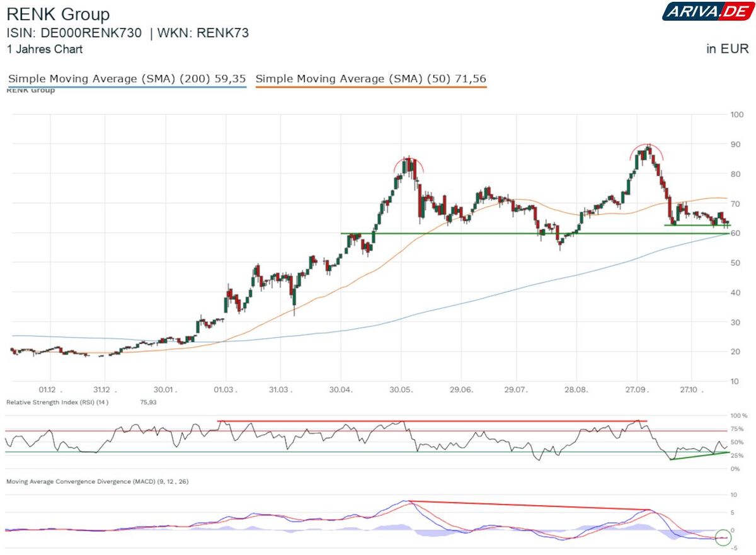Click the RENK Group chart title
This screenshot has width=756, height=555.
coord(58,14)
